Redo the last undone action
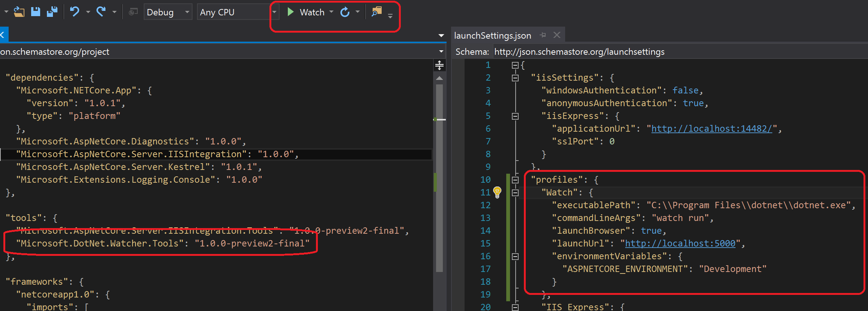868x311 pixels. click(x=101, y=12)
